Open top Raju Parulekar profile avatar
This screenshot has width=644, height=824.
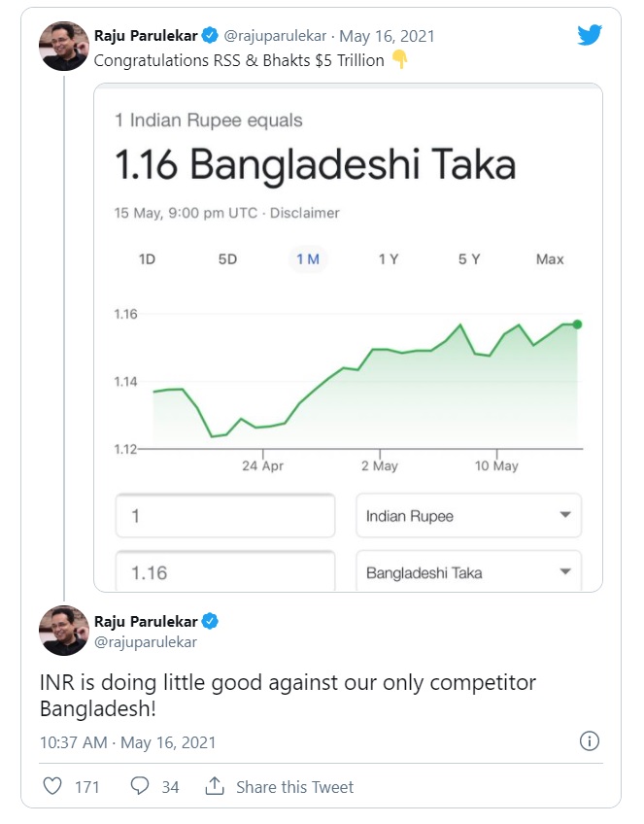[64, 46]
